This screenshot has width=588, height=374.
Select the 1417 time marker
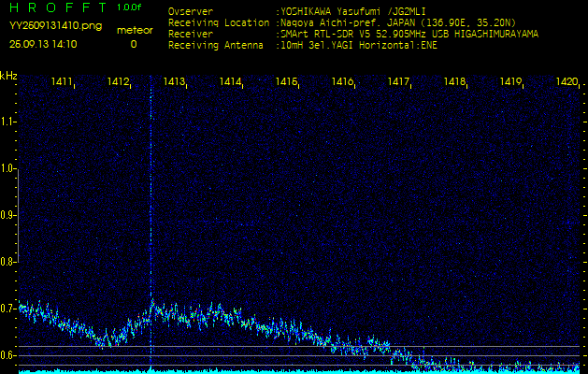coord(399,82)
